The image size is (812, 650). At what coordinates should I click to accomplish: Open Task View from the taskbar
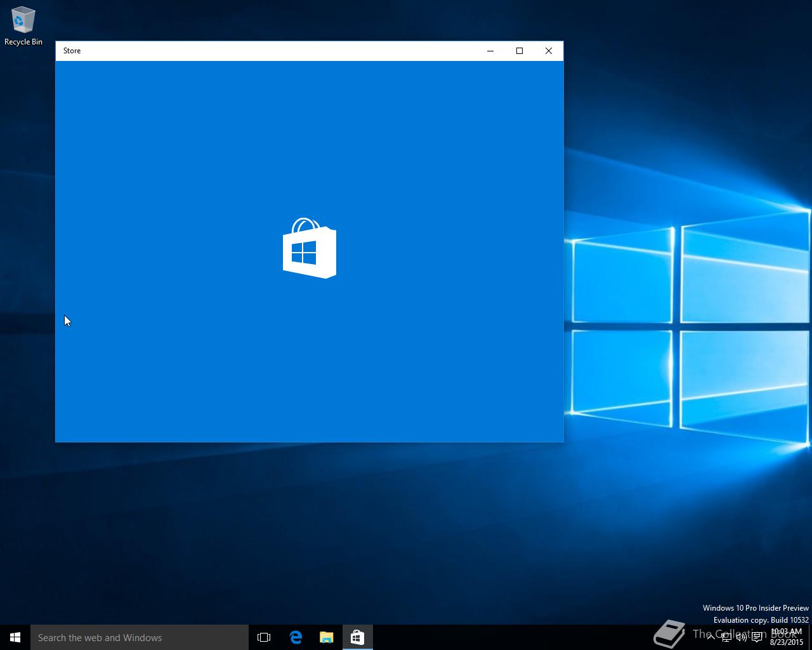(264, 637)
